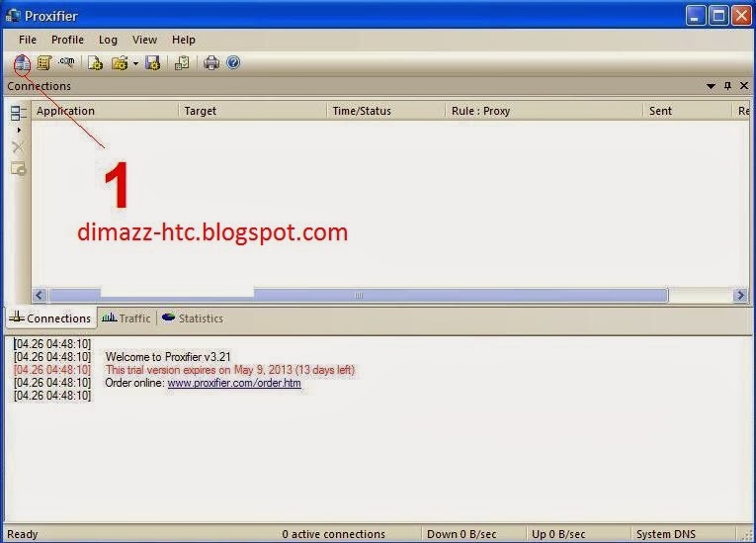Open the Help menu
The height and width of the screenshot is (543, 756).
(184, 40)
